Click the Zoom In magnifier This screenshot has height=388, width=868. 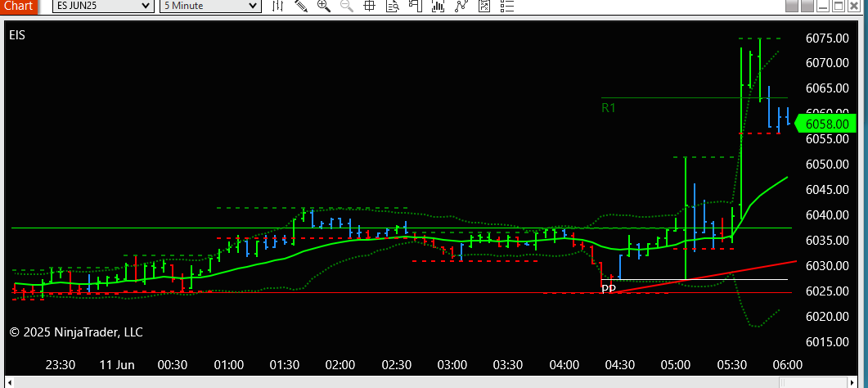tap(324, 6)
